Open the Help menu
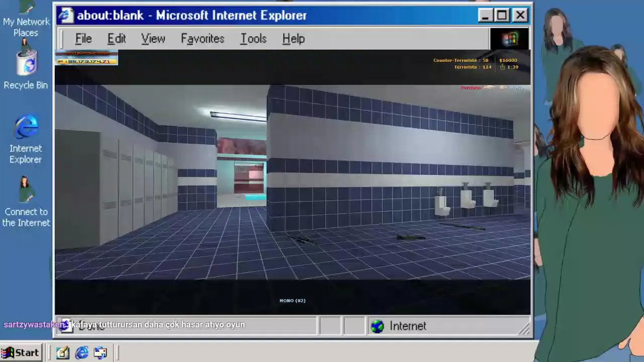This screenshot has width=644, height=362. 293,39
